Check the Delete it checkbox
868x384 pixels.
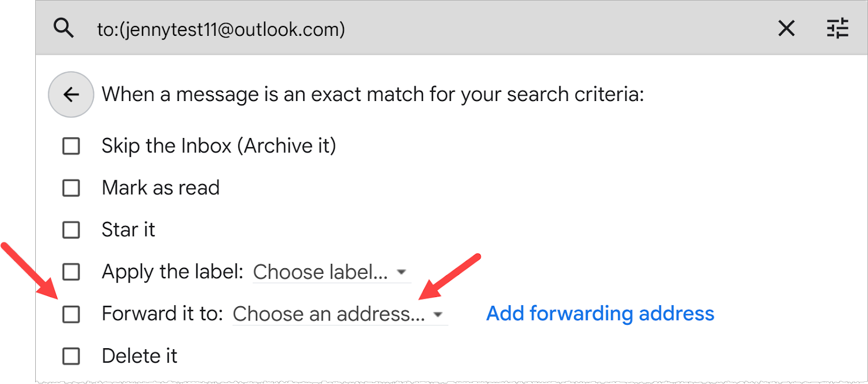(x=71, y=356)
